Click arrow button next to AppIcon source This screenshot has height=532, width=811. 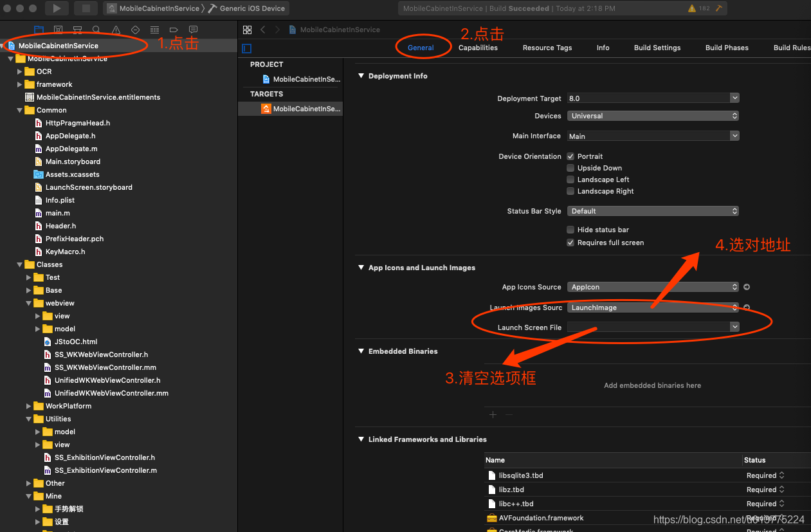click(747, 287)
